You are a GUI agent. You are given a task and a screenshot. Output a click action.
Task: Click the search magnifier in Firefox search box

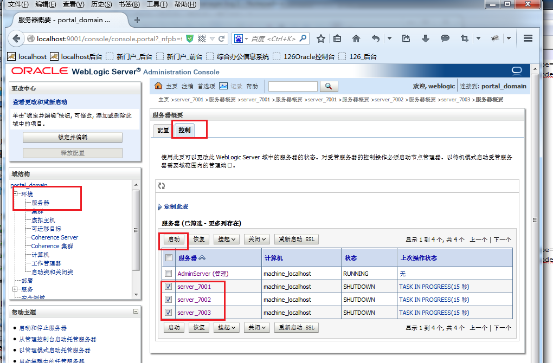303,38
